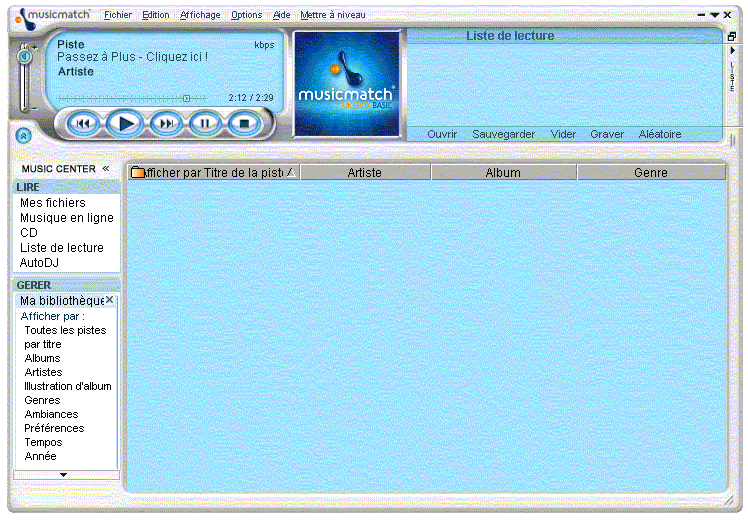Screen dimensions: 748x520
Task: Click the track progress seek handle
Action: [187, 98]
